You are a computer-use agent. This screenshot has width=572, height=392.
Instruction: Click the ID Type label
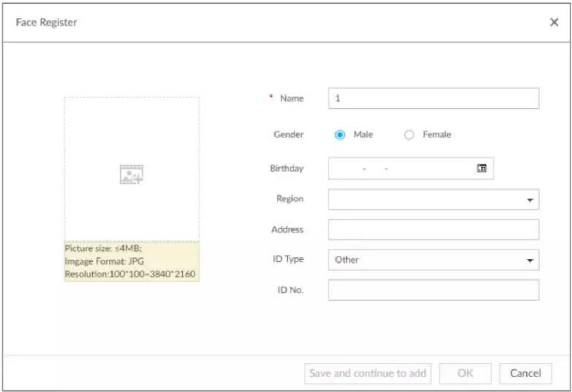point(288,259)
